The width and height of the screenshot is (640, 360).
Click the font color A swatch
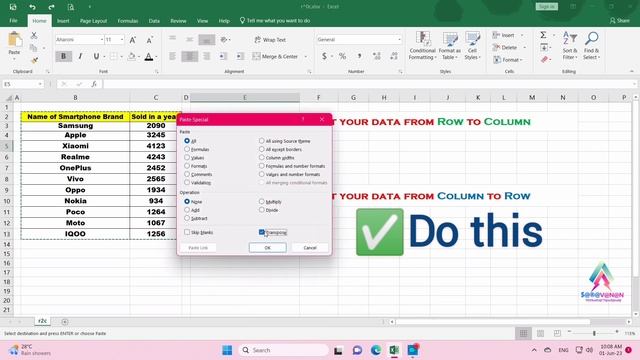149,56
